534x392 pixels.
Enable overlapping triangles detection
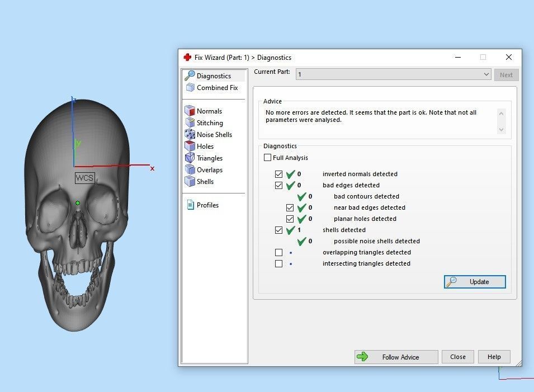coord(279,252)
